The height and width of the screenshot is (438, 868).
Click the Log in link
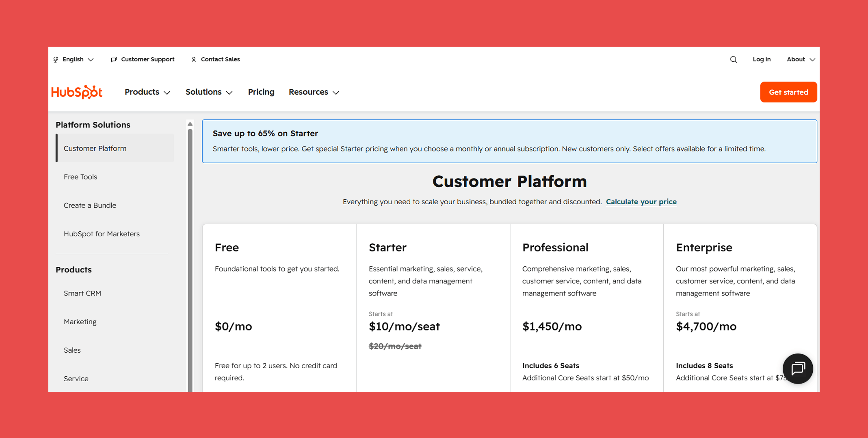(x=762, y=59)
